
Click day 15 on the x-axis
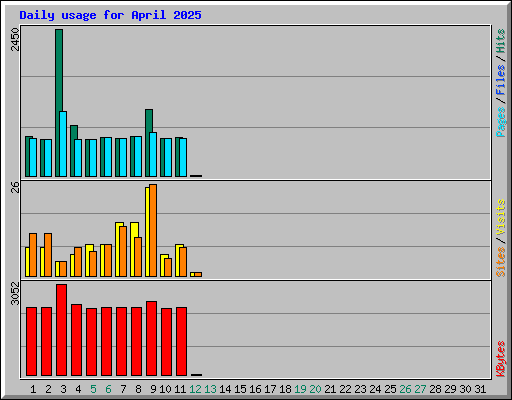(240, 389)
